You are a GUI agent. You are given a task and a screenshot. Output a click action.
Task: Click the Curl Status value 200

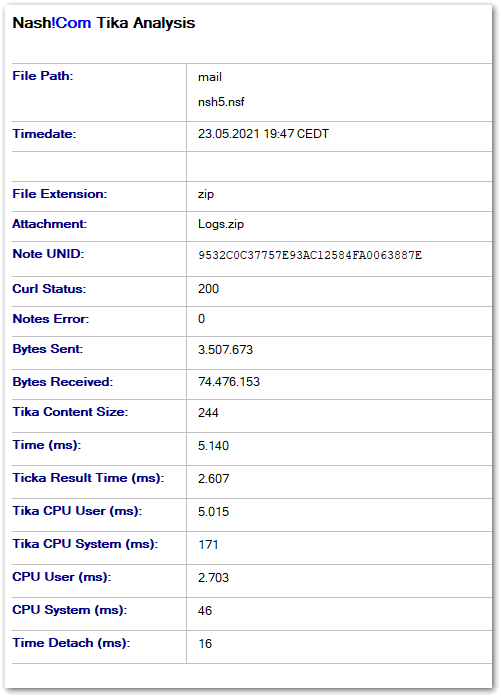point(208,289)
